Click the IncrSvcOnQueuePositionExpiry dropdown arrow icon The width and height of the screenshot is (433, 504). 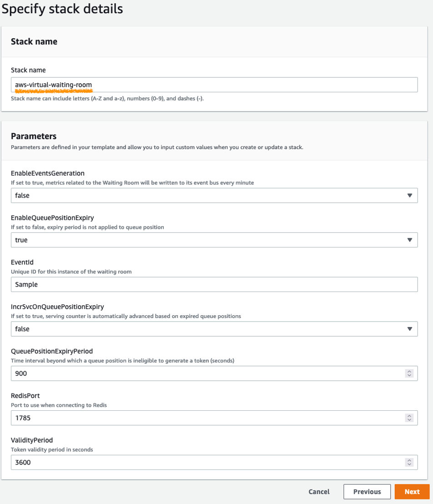coord(409,328)
